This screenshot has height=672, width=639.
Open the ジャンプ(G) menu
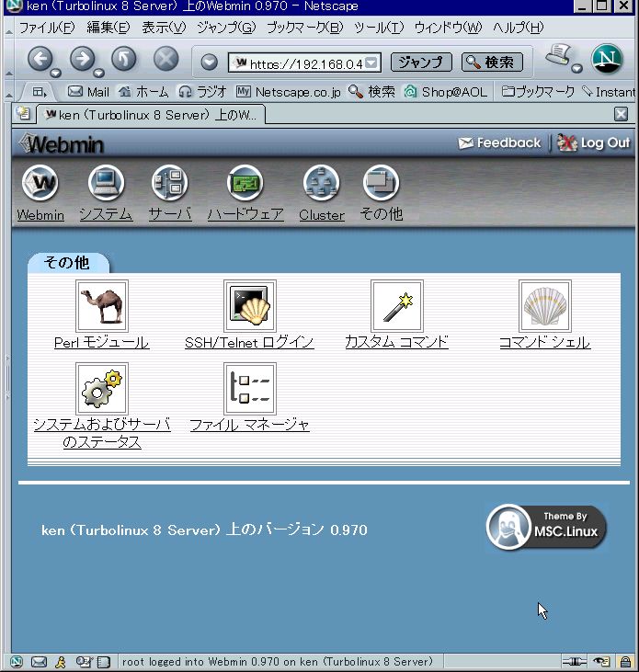[x=226, y=28]
